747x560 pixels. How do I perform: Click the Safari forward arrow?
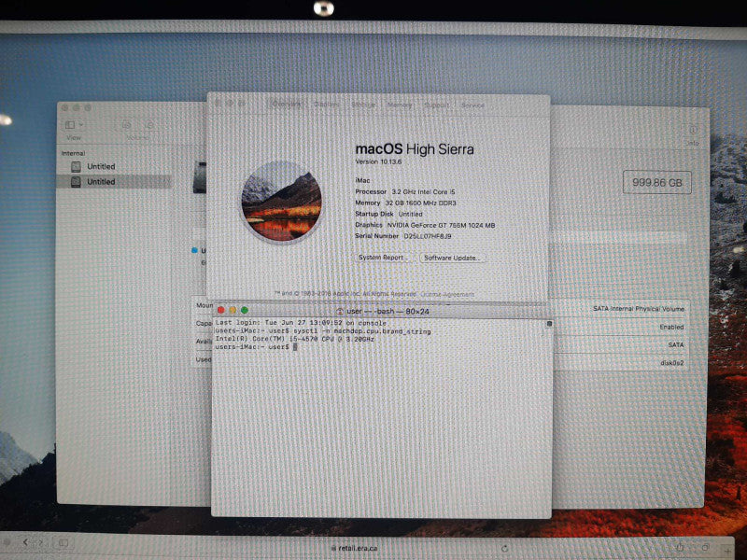tap(42, 542)
